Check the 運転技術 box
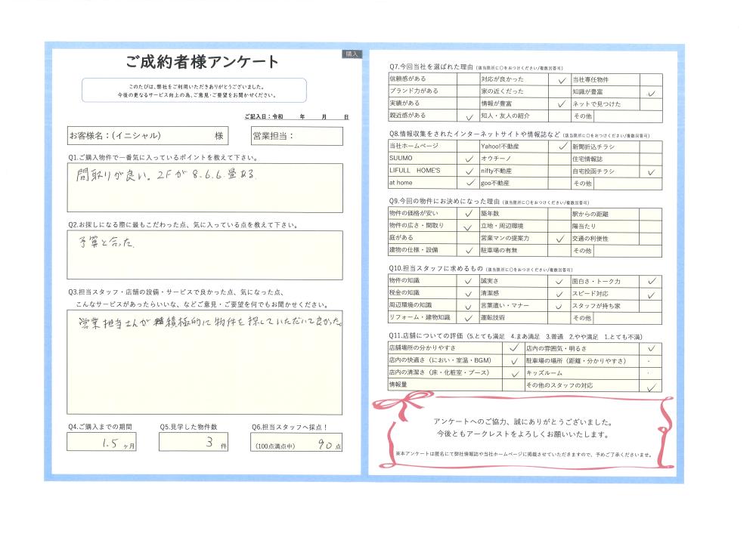756x534 pixels. tap(561, 318)
